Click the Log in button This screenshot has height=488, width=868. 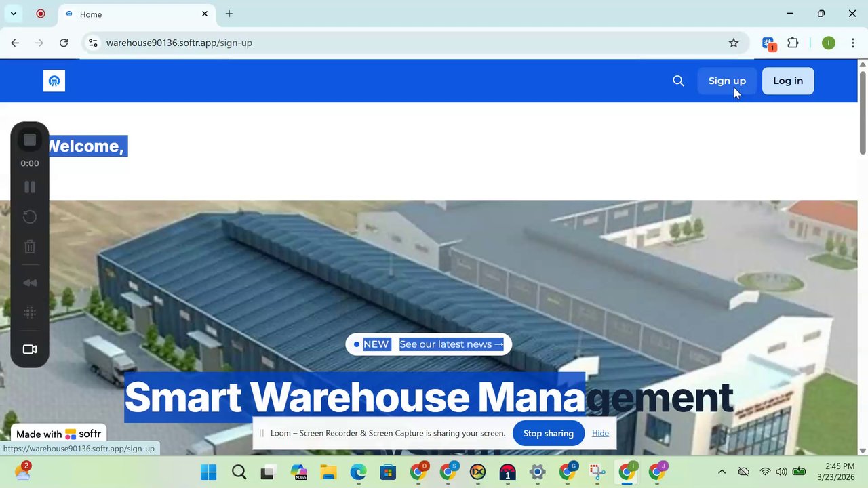tap(788, 81)
